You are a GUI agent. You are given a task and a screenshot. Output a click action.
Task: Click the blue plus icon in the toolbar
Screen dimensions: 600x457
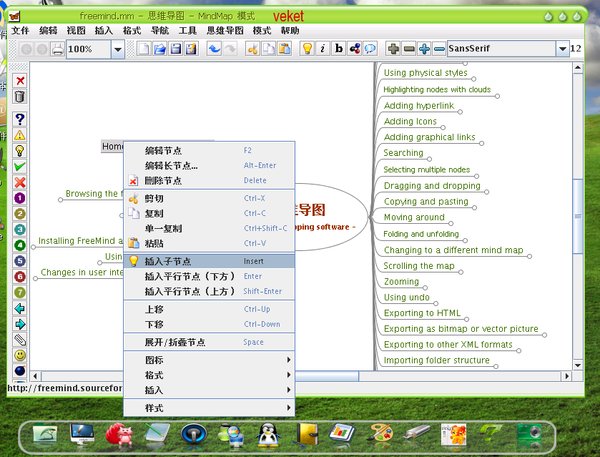point(424,49)
